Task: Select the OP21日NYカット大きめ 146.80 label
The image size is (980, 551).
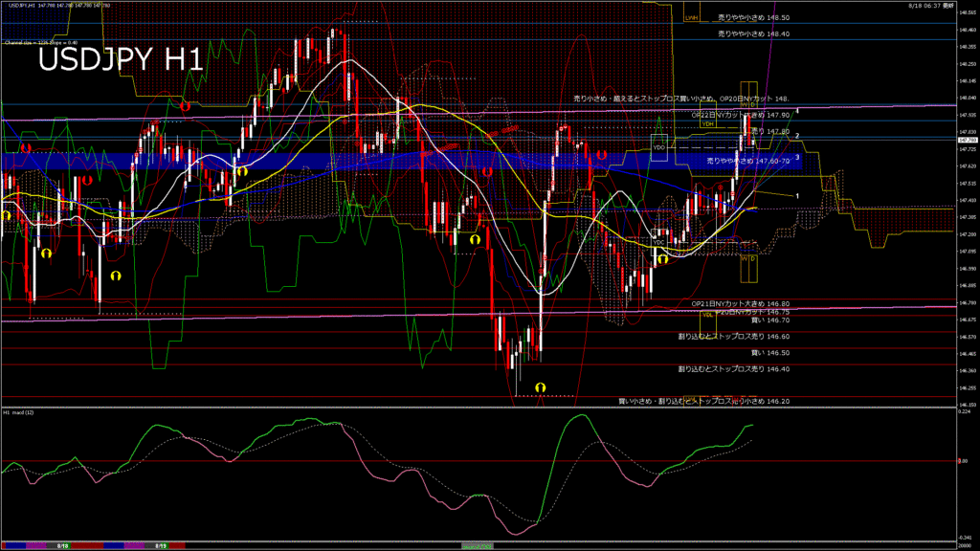Action: pyautogui.click(x=740, y=303)
